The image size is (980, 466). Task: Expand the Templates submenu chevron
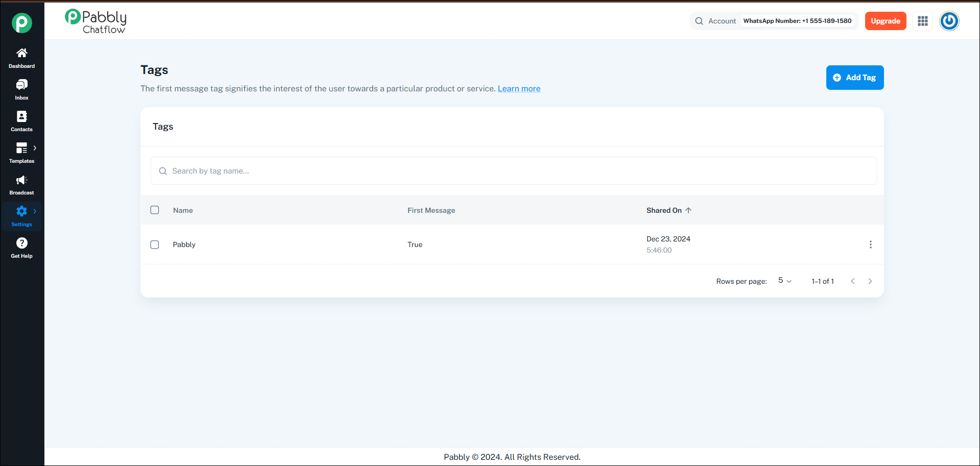[x=35, y=148]
